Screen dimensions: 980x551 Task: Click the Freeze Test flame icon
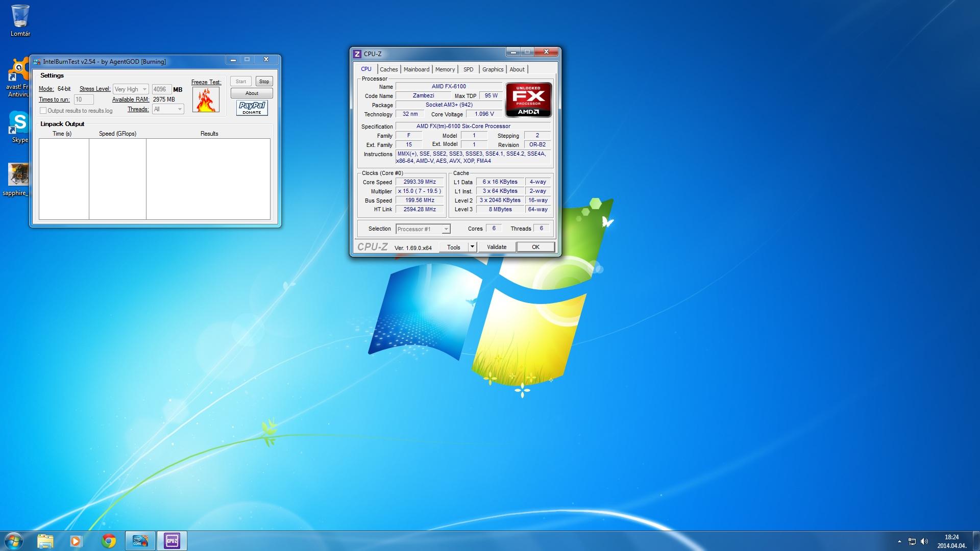[206, 99]
